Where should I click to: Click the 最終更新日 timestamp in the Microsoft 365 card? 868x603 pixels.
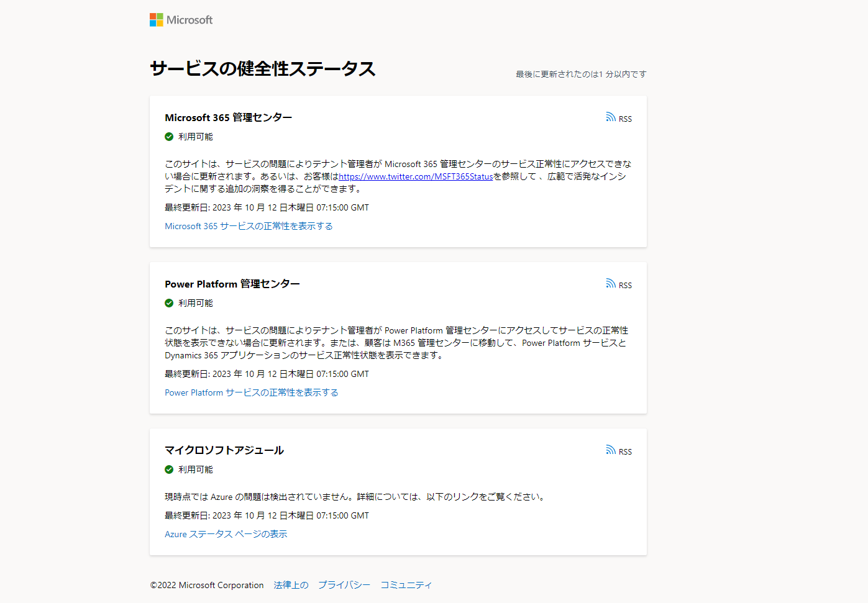tap(267, 207)
